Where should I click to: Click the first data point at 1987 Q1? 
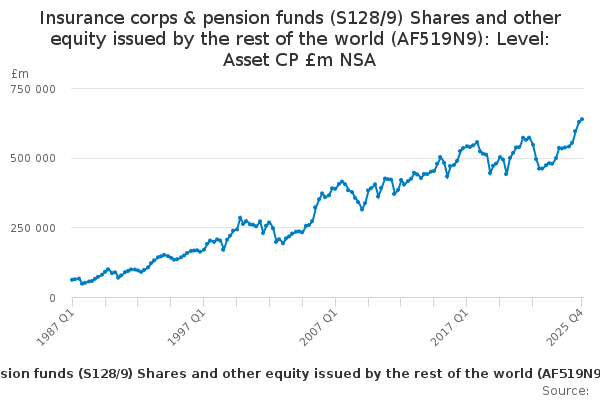(x=72, y=280)
